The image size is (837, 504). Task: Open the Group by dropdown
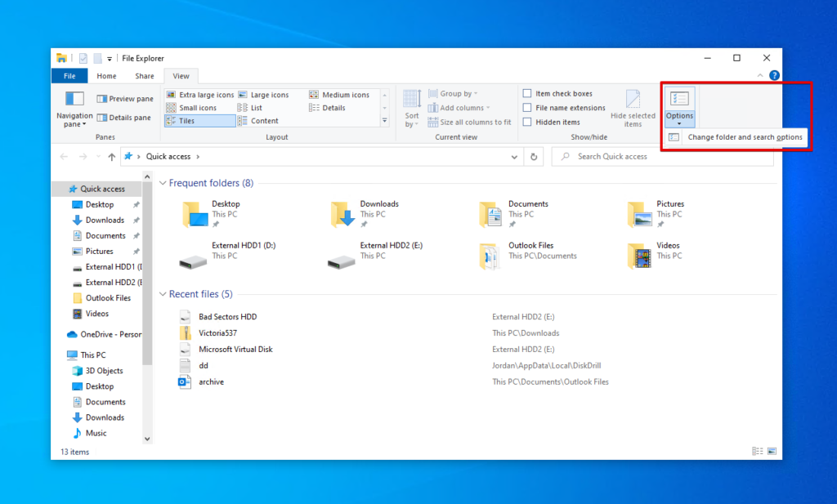(x=456, y=93)
